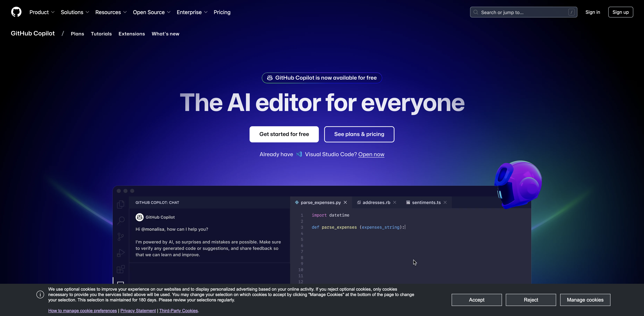Viewport: 644px width, 316px height.
Task: Click 'Hi @monalisa, how can I help you?'
Action: coord(172,229)
